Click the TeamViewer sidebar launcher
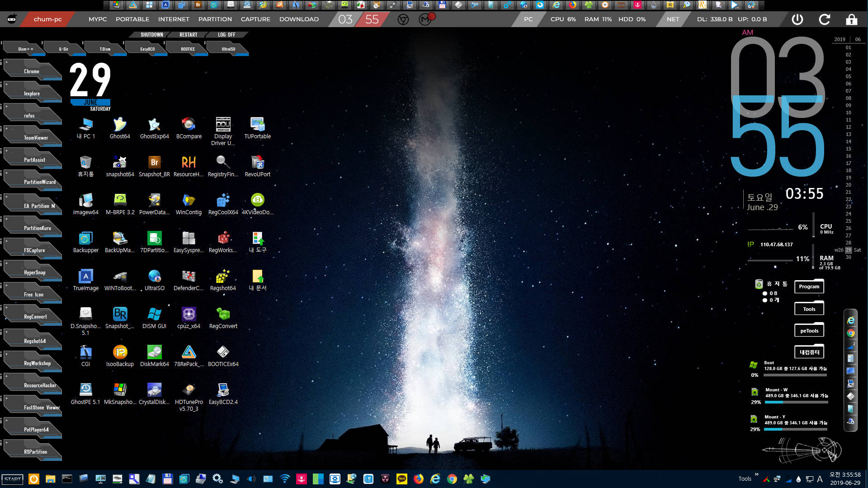868x488 pixels. pos(33,137)
